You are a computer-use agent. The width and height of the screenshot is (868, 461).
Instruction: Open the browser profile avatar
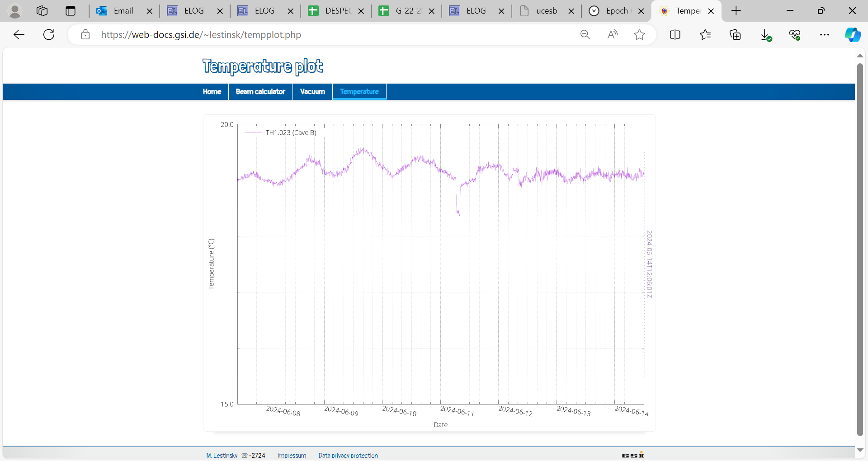coord(15,11)
